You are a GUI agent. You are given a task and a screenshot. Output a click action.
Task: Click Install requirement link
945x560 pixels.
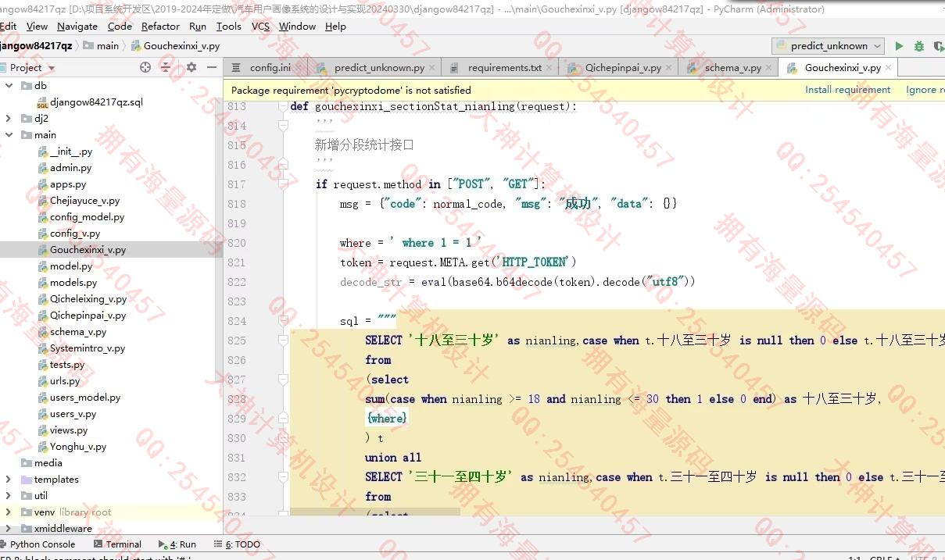[848, 90]
